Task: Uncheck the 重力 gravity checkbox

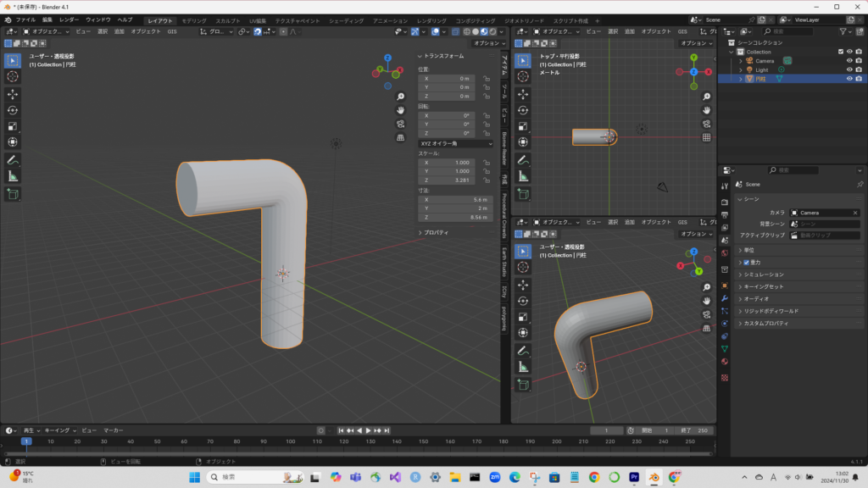Action: [746, 263]
